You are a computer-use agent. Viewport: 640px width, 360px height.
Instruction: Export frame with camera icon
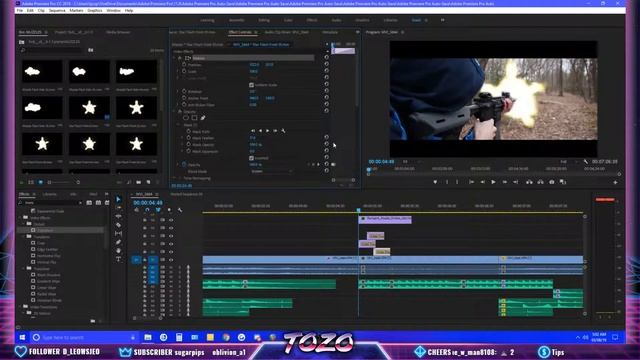[x=552, y=182]
